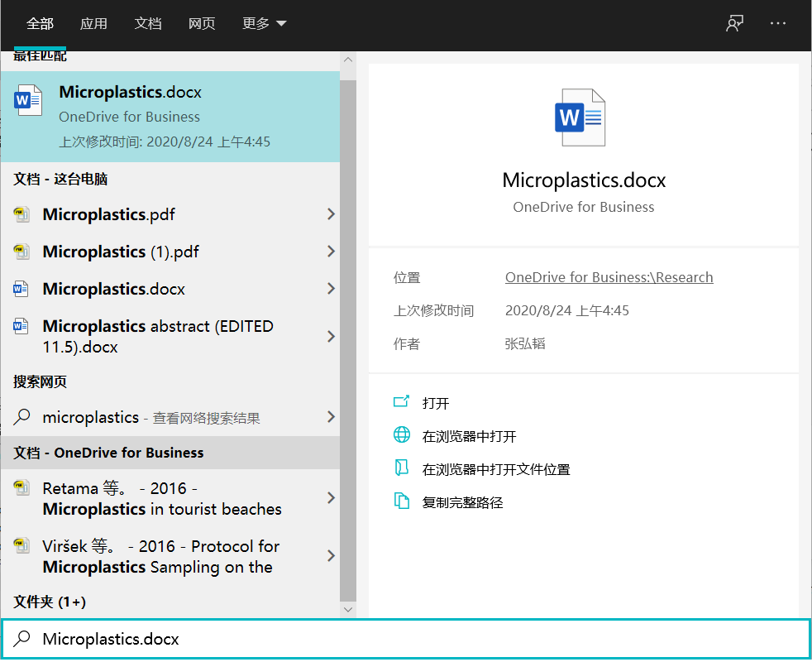Expand arrow for Microplastics.pdf

[x=331, y=214]
